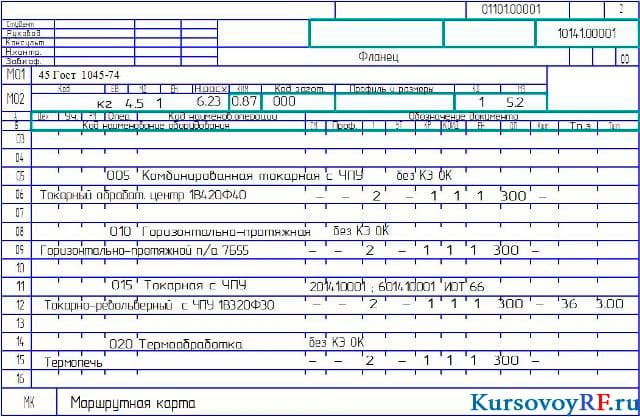Viewport: 640px width, 417px height.
Task: Click operation "010 Горизонтально-протяжная"
Action: pos(210,232)
